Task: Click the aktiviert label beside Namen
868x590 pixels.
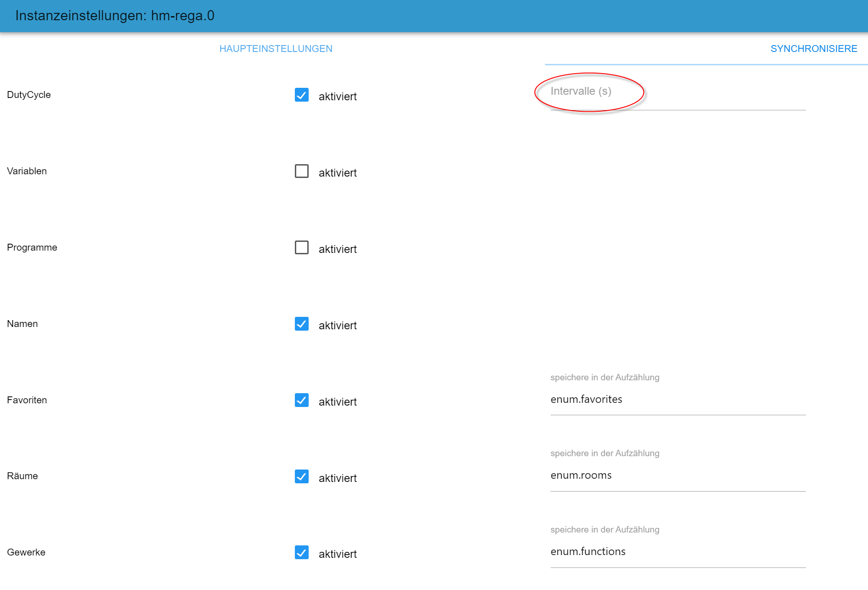Action: pyautogui.click(x=338, y=326)
